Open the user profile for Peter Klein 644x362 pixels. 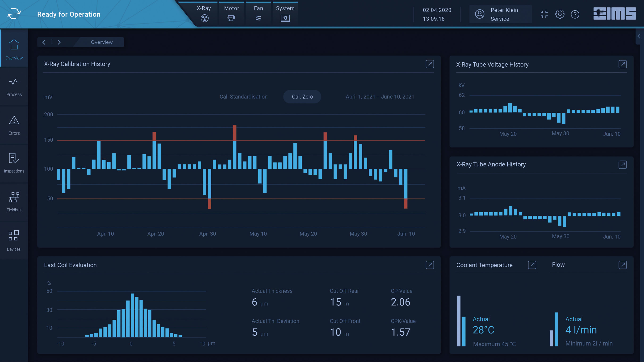(500, 14)
